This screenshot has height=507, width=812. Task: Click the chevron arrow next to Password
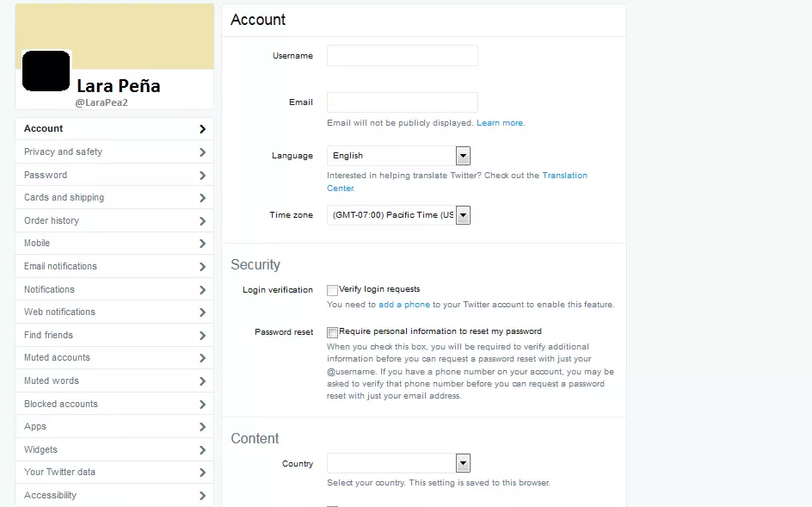202,176
